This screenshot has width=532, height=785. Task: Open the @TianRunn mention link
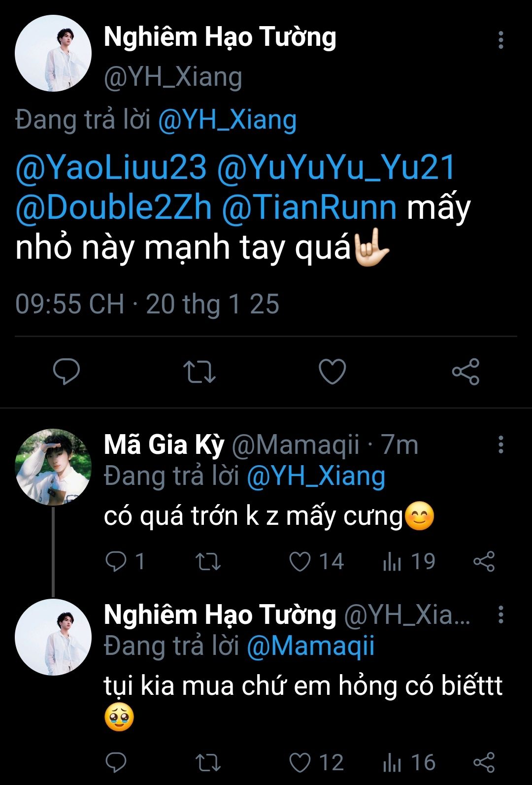tap(309, 207)
